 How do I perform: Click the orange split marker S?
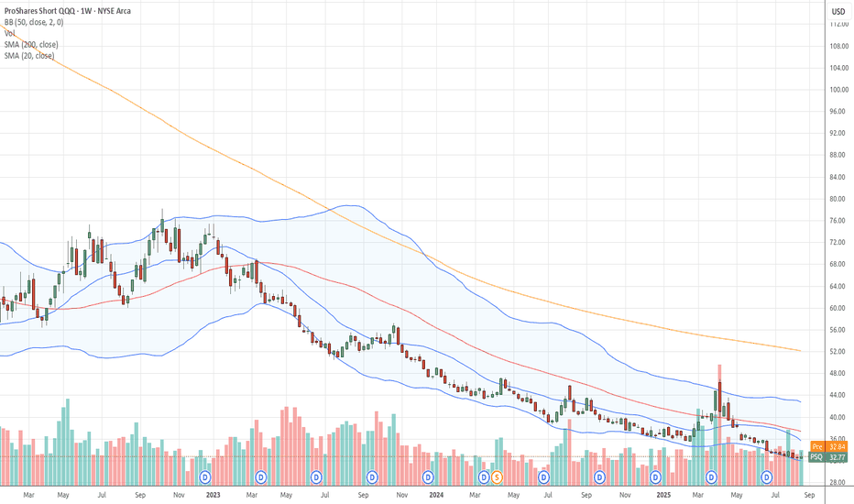[496, 477]
